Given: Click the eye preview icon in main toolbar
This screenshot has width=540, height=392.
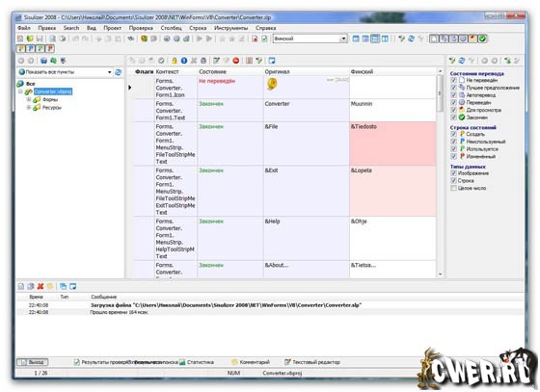Looking at the screenshot, I should (130, 39).
